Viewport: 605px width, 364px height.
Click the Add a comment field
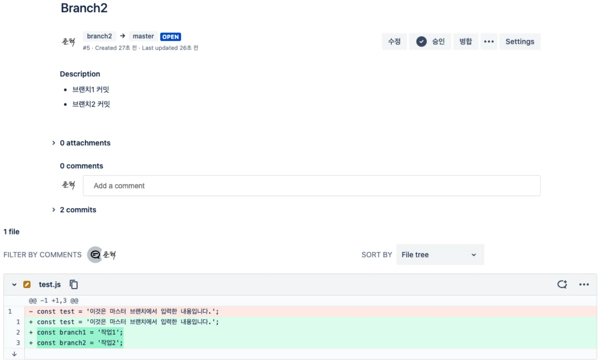(311, 186)
